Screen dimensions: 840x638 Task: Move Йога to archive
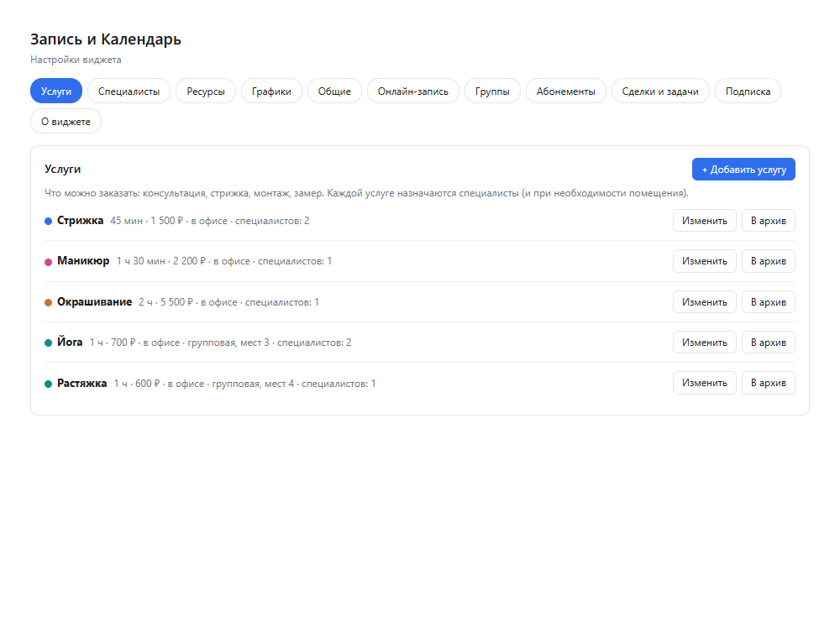pos(769,342)
